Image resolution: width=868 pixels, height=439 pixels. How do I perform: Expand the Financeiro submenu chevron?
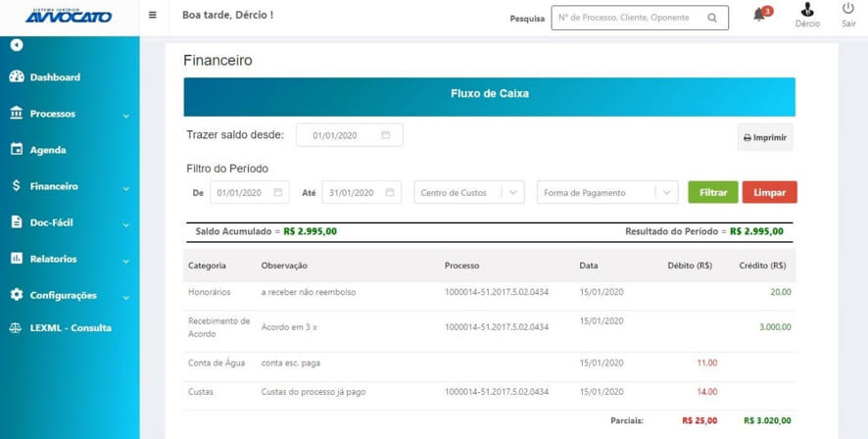(126, 188)
